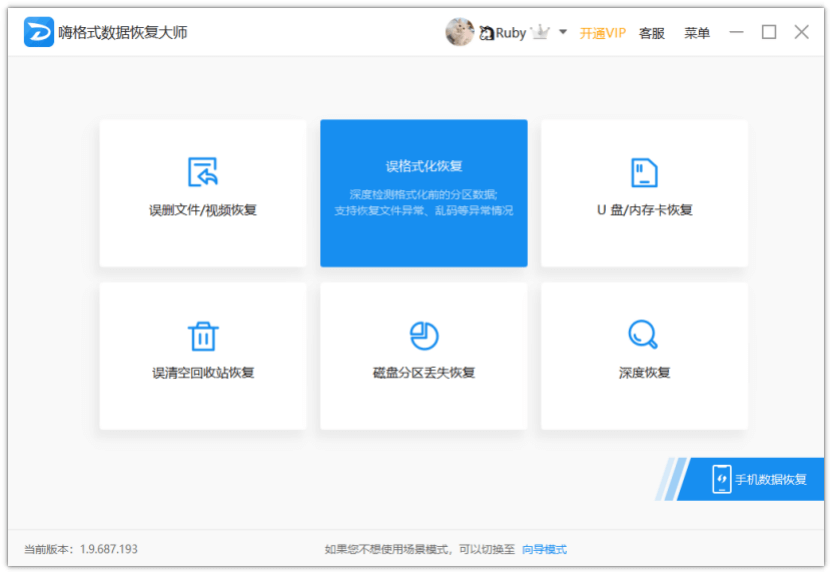Click the 深度恢复 magnifier icon

tap(643, 334)
